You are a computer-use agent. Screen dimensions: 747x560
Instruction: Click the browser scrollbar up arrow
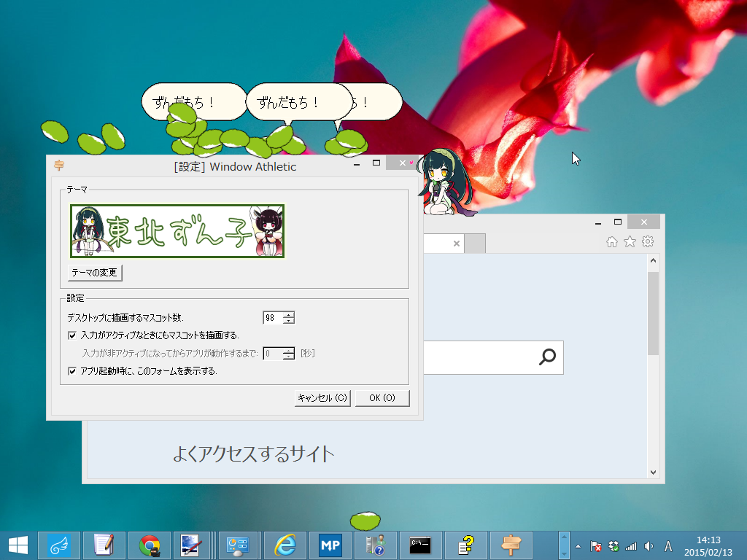tap(653, 260)
